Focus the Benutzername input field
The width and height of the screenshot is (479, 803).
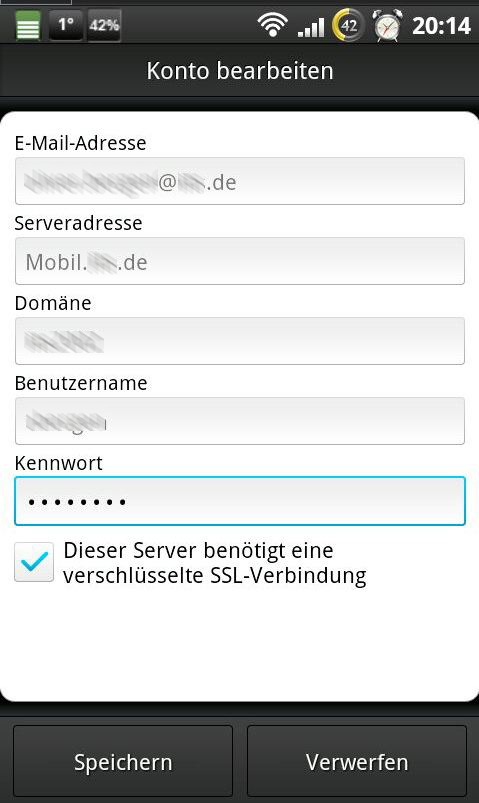240,421
